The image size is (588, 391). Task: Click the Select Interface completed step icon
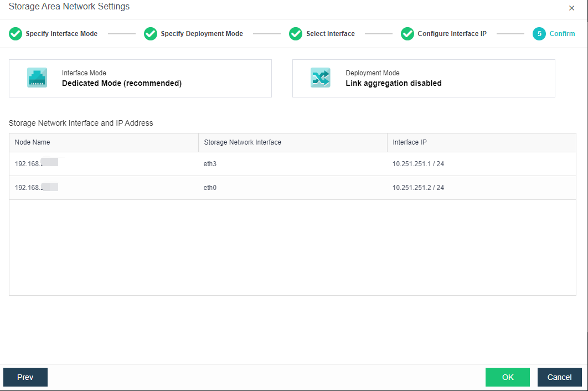click(x=296, y=34)
